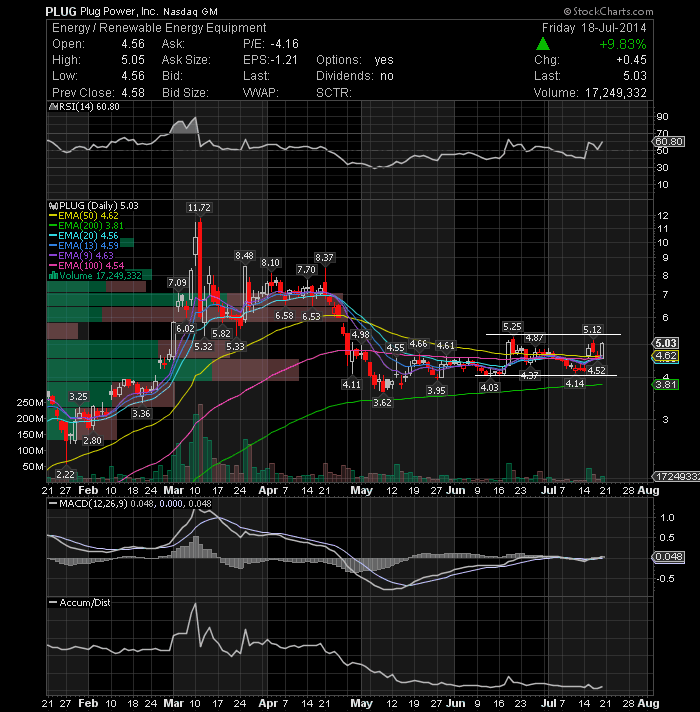Click the purple EMA(9) 4.63 legend
The width and height of the screenshot is (700, 712).
coord(82,256)
